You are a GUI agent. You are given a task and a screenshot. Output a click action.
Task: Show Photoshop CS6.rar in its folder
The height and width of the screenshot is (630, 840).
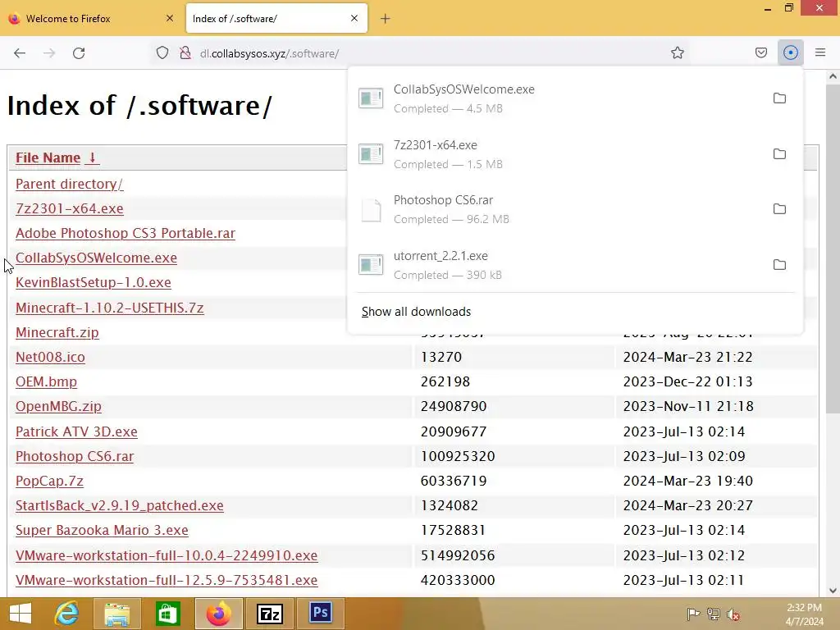[x=779, y=209]
